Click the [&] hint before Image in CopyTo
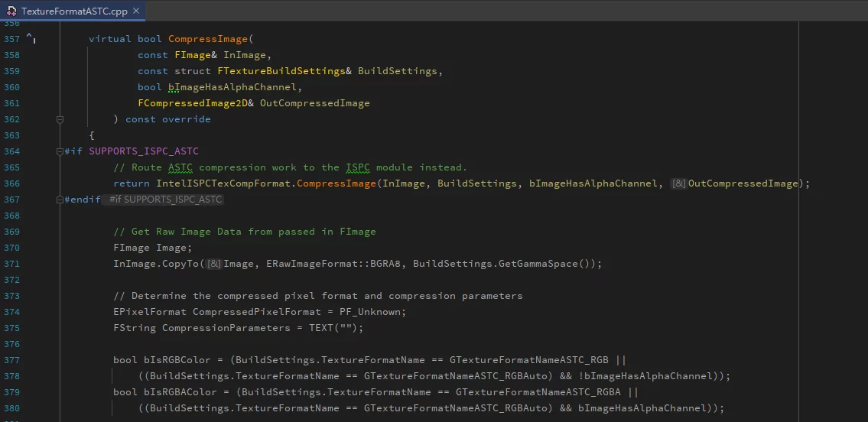 [214, 264]
